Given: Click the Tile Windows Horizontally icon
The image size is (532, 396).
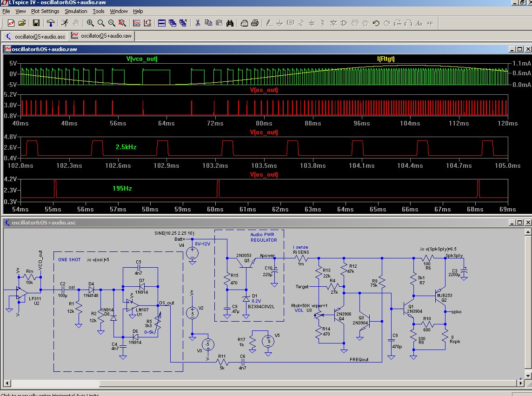Looking at the screenshot, I should (162, 23).
